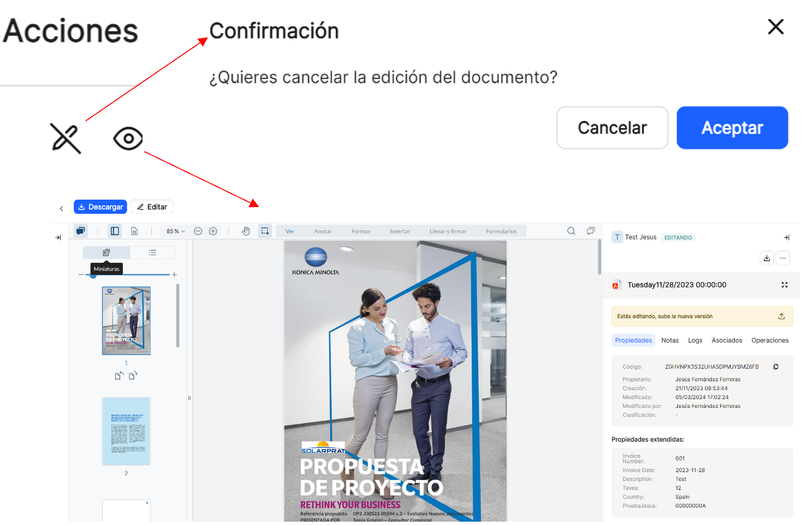Select the outline list view button

[153, 252]
